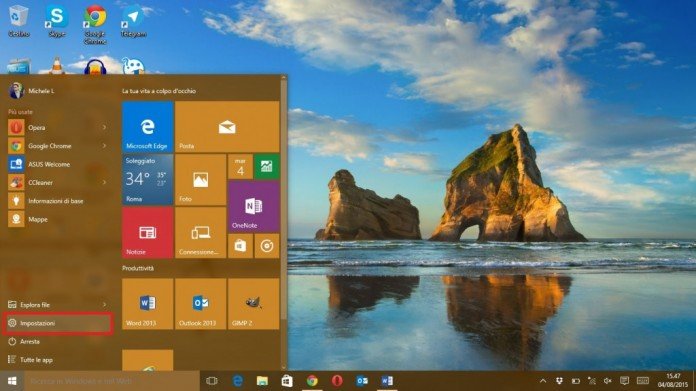Open File Explorer from the taskbar
The width and height of the screenshot is (696, 391).
pos(262,381)
